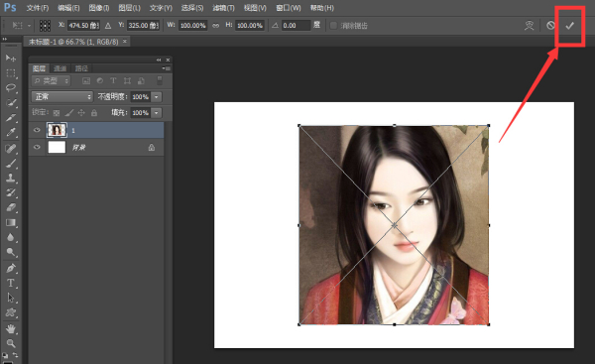Select the Dodge tool
The height and width of the screenshot is (364, 595).
10,252
